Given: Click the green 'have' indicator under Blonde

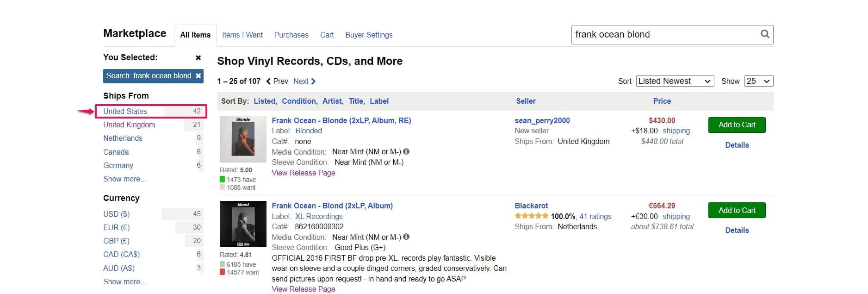Looking at the screenshot, I should point(222,180).
